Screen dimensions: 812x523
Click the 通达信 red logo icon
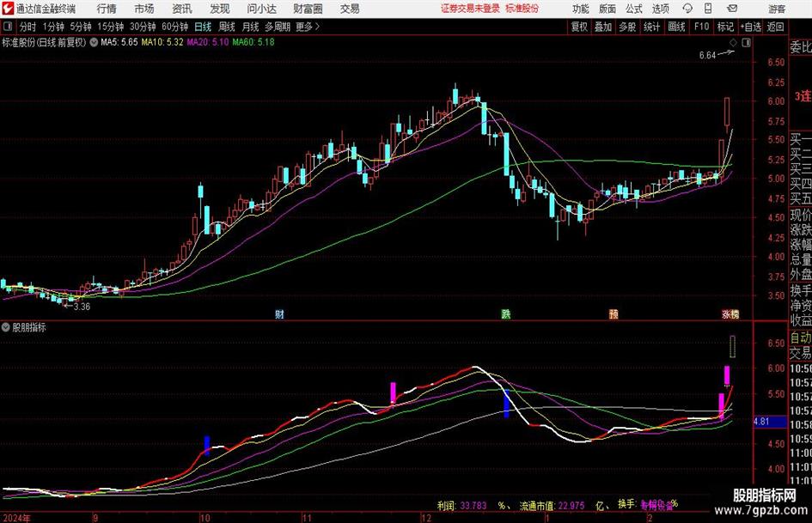point(8,9)
